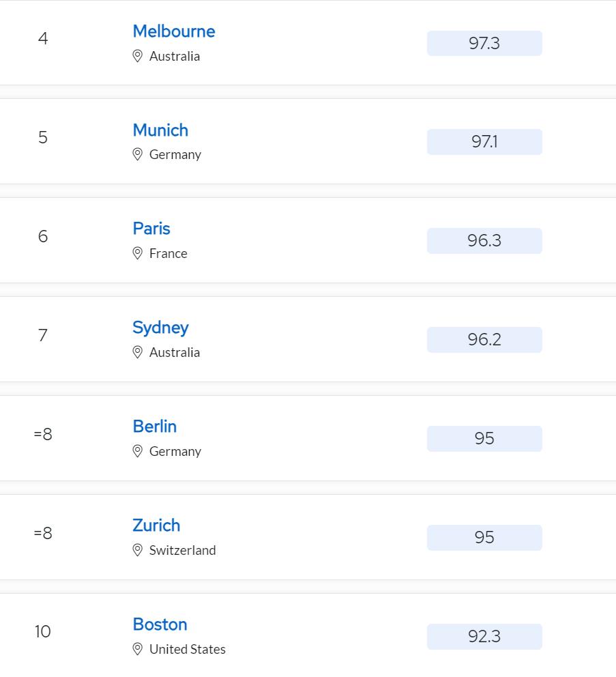The image size is (616, 677).
Task: Open the Melbourne city page link
Action: pyautogui.click(x=174, y=31)
